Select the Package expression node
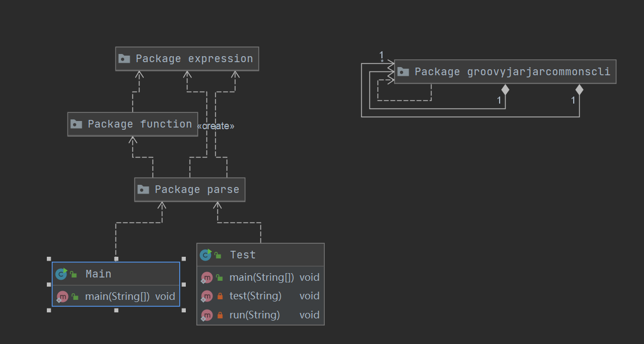644x344 pixels. [194, 58]
